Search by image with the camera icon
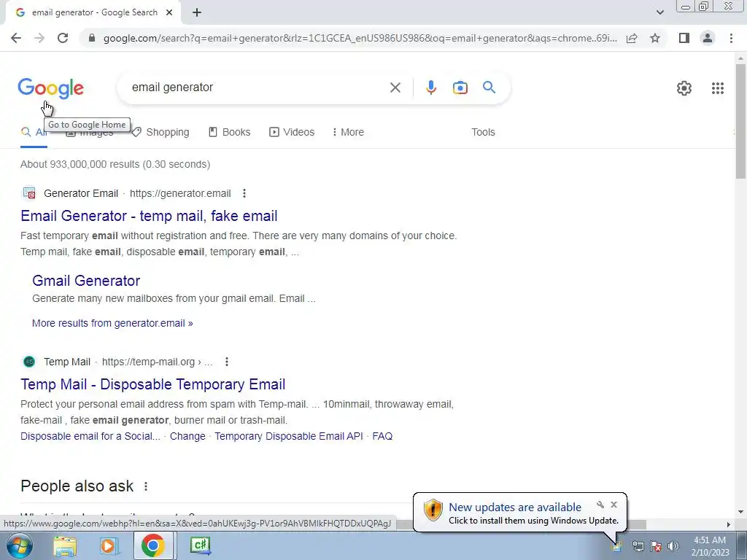Viewport: 747px width, 560px height. (460, 87)
